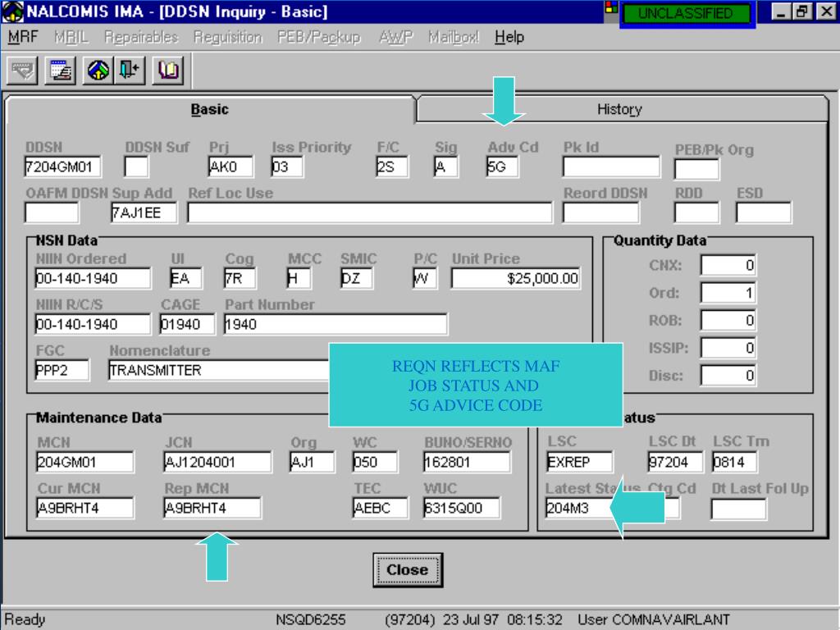Click the WUC field showing 6315Q00

coord(461,508)
